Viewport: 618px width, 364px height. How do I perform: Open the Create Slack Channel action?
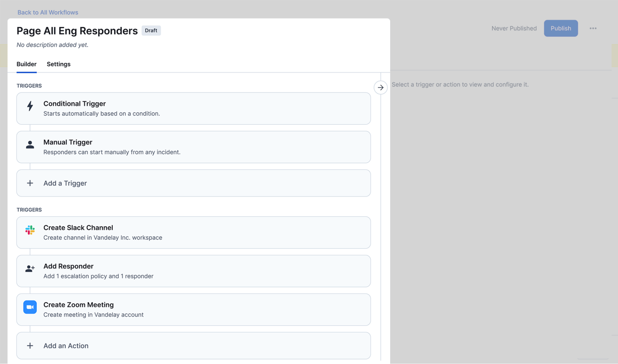193,232
